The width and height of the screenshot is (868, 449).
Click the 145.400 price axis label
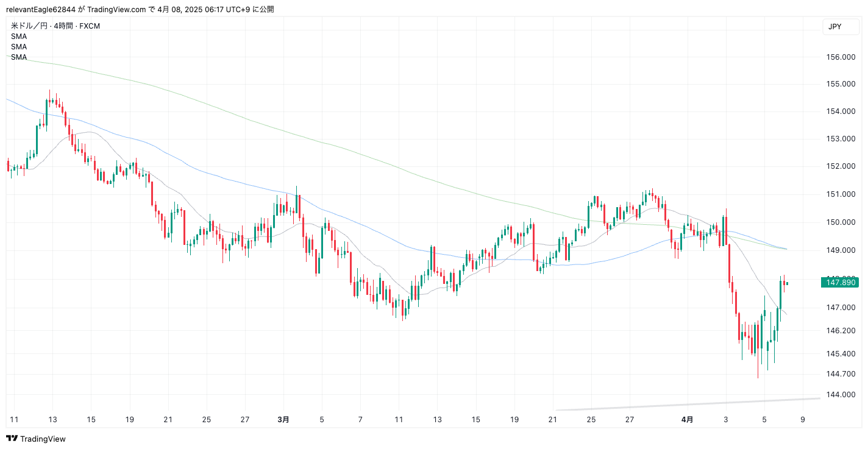[841, 354]
